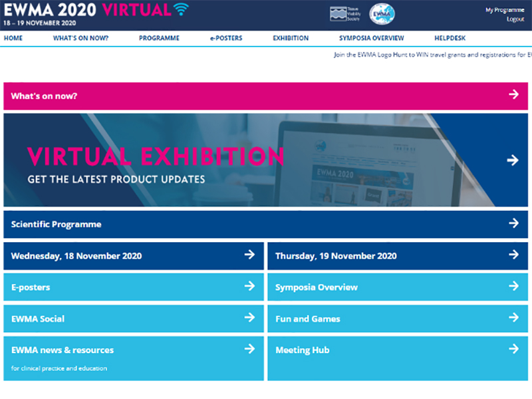Viewport: 532px width, 399px height.
Task: Click the arrow next to E-posters tile
Action: [x=249, y=287]
